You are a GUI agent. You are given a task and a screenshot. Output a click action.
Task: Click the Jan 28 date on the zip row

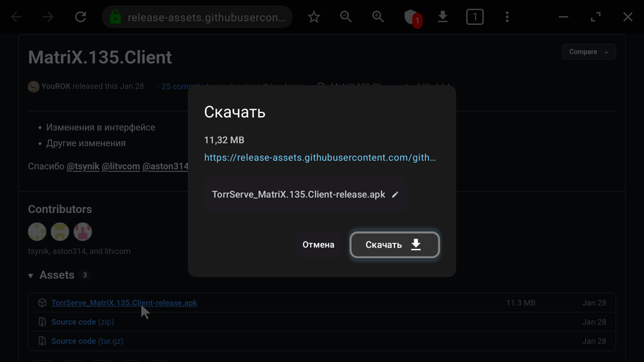click(594, 322)
